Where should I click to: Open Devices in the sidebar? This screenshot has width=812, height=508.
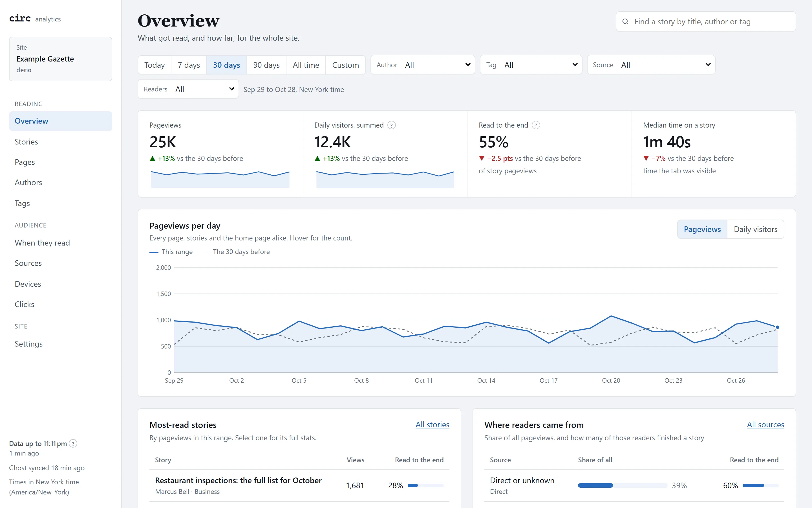click(x=60, y=284)
